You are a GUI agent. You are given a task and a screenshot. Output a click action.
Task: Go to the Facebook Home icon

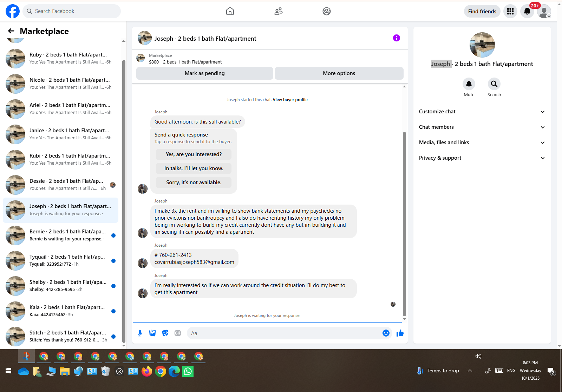[230, 11]
